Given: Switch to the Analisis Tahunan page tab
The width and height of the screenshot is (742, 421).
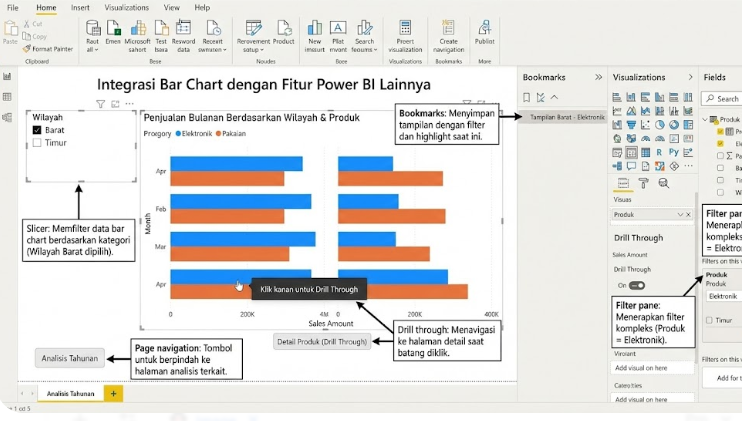Looking at the screenshot, I should point(70,393).
